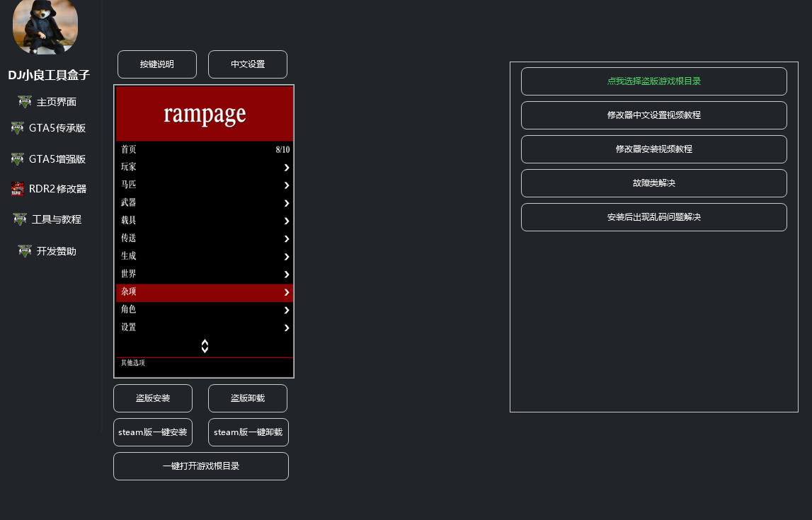The image size is (812, 520).
Task: Click the GTA icon beside 工具与教程
Action: pos(20,219)
